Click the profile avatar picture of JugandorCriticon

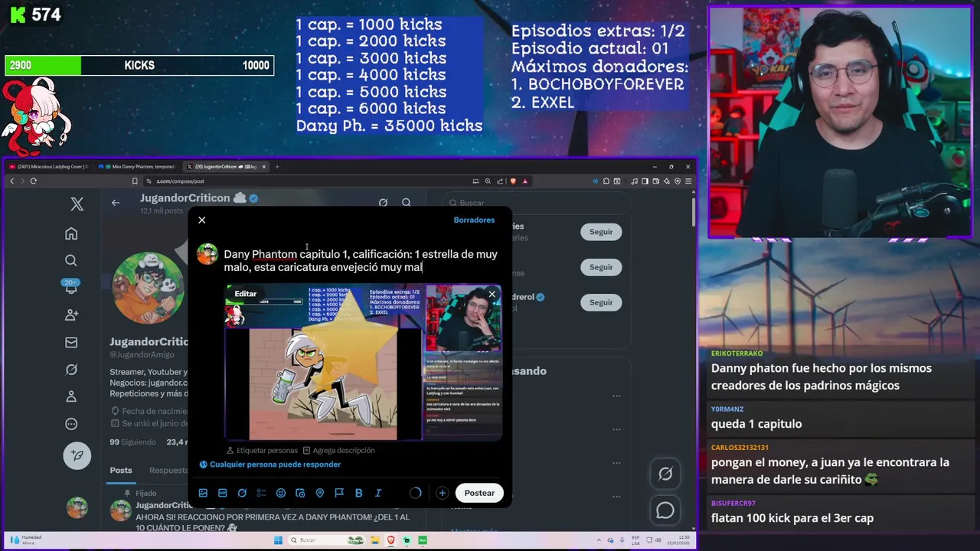(148, 288)
